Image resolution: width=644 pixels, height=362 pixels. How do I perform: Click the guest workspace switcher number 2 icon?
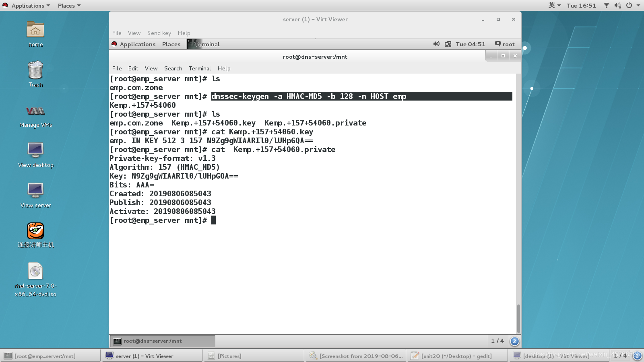coord(514,341)
